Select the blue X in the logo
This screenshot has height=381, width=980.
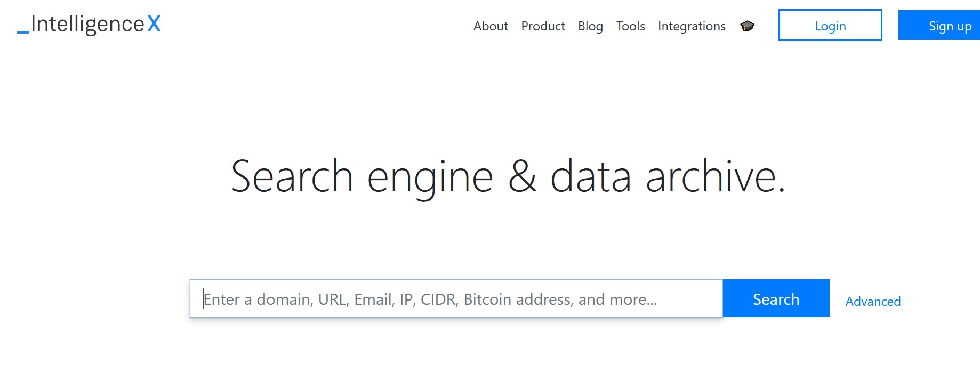[x=156, y=24]
